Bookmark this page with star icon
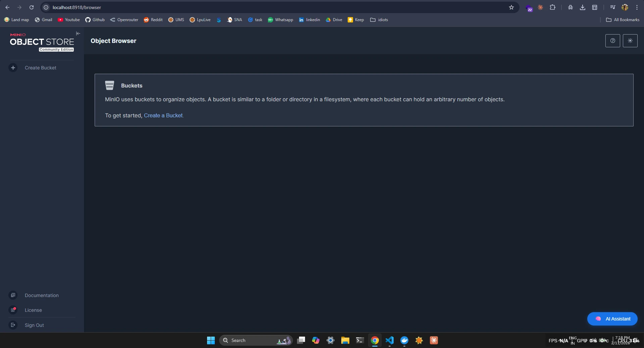644x348 pixels. point(511,7)
